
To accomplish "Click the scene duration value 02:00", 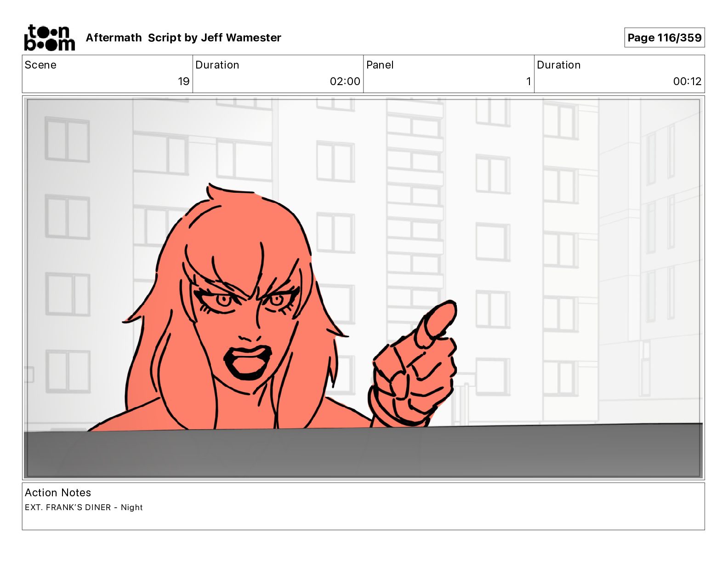I will tap(345, 81).
